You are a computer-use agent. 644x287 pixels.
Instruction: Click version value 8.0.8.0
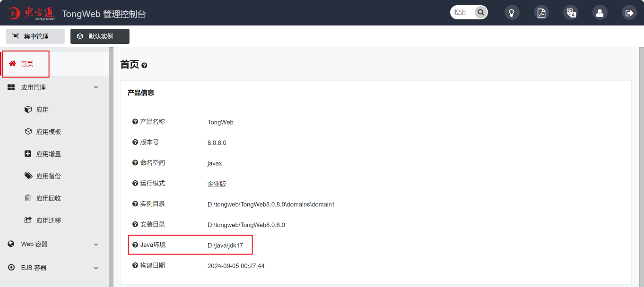(x=217, y=143)
